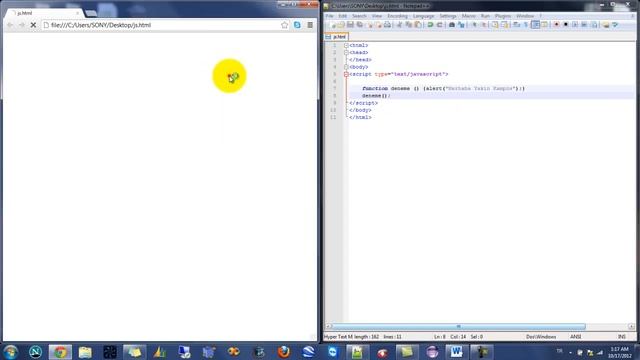Collapse the <script> fold marker
This screenshot has width=640, height=360.
(x=346, y=74)
